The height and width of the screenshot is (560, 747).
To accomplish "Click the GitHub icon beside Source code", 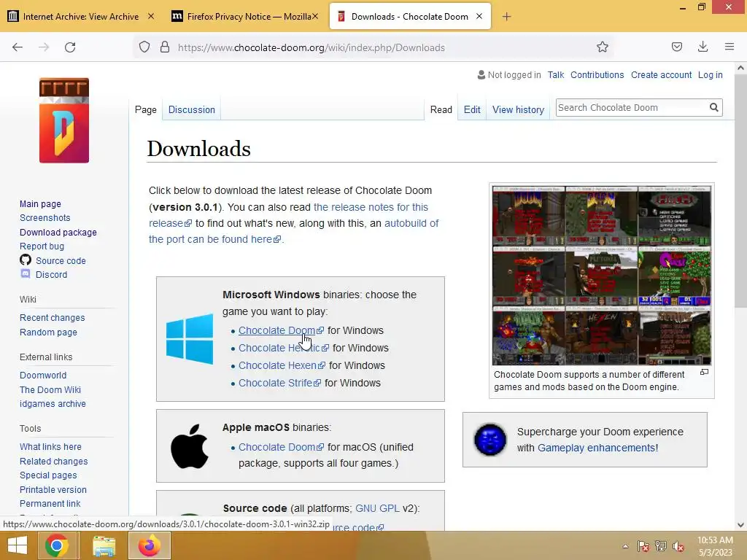I will coord(26,260).
